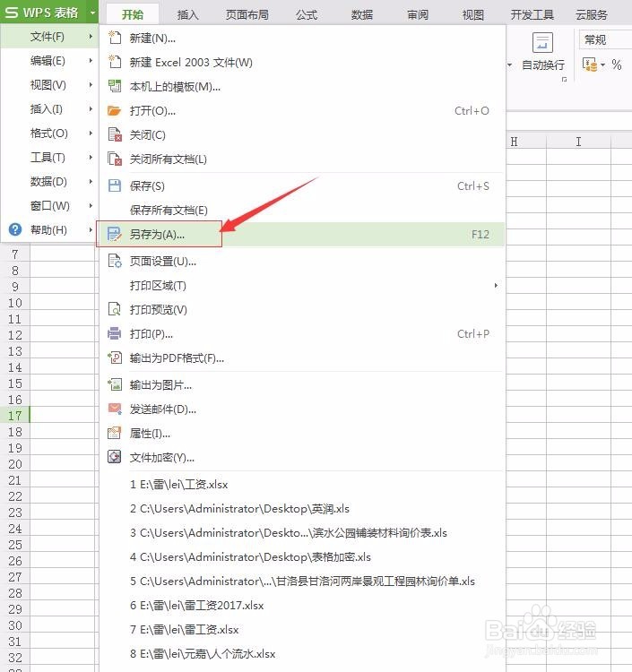The height and width of the screenshot is (672, 632).
Task: Expand the 文件(F) submenu arrow
Action: point(91,37)
